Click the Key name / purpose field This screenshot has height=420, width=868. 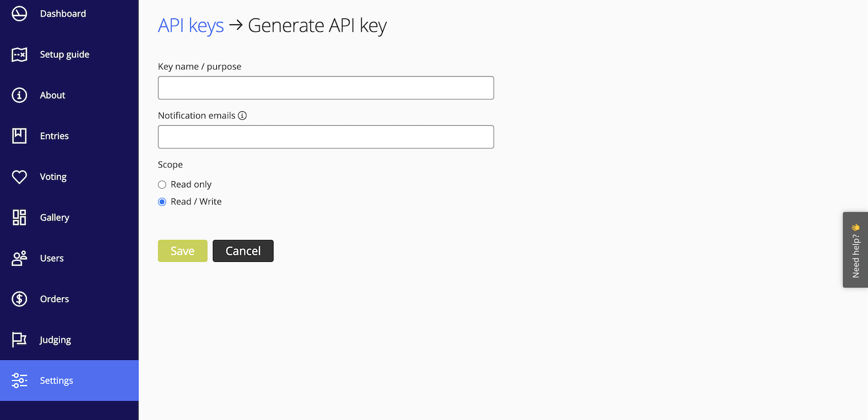click(325, 87)
